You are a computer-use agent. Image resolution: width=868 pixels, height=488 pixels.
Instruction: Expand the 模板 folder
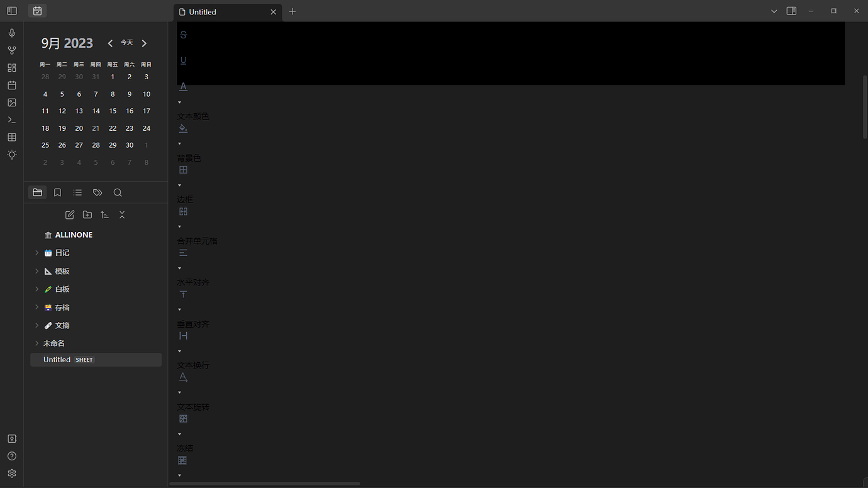pos(36,271)
